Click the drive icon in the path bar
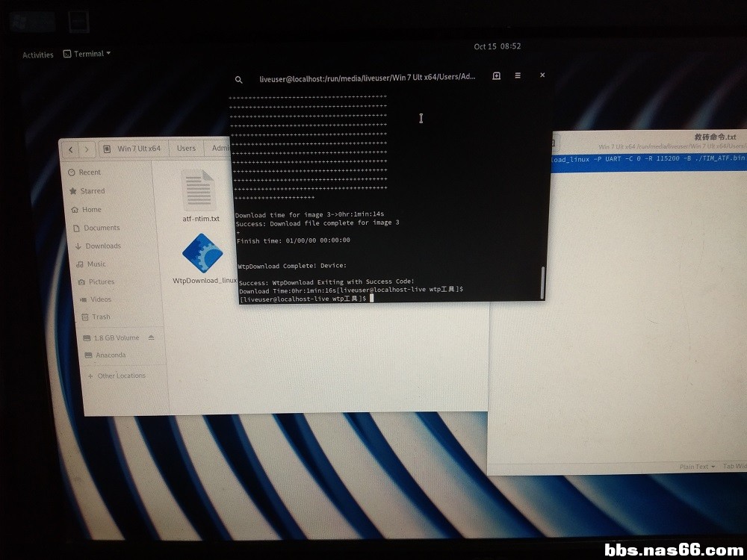This screenshot has height=560, width=747. pyautogui.click(x=107, y=149)
